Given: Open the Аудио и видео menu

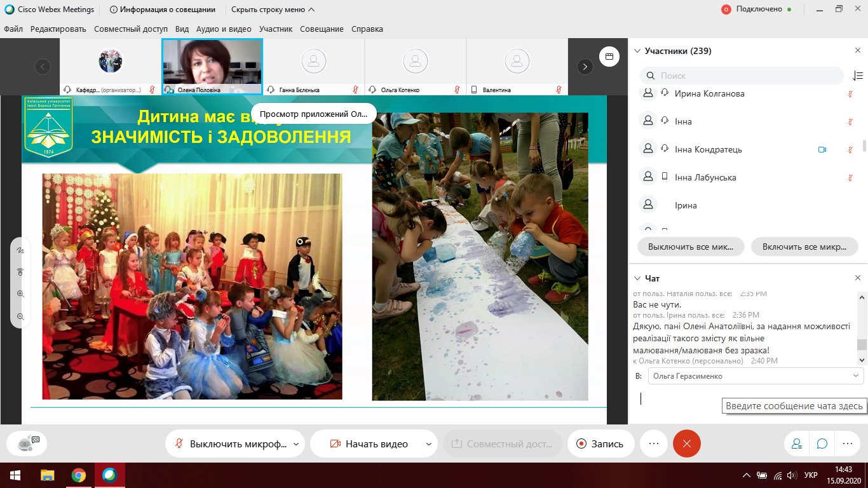Looking at the screenshot, I should pos(224,29).
